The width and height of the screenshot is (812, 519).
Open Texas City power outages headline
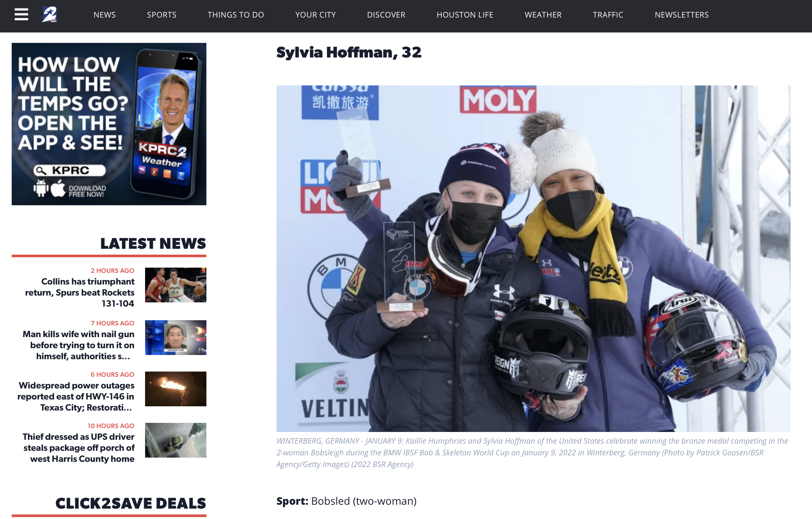(x=76, y=396)
